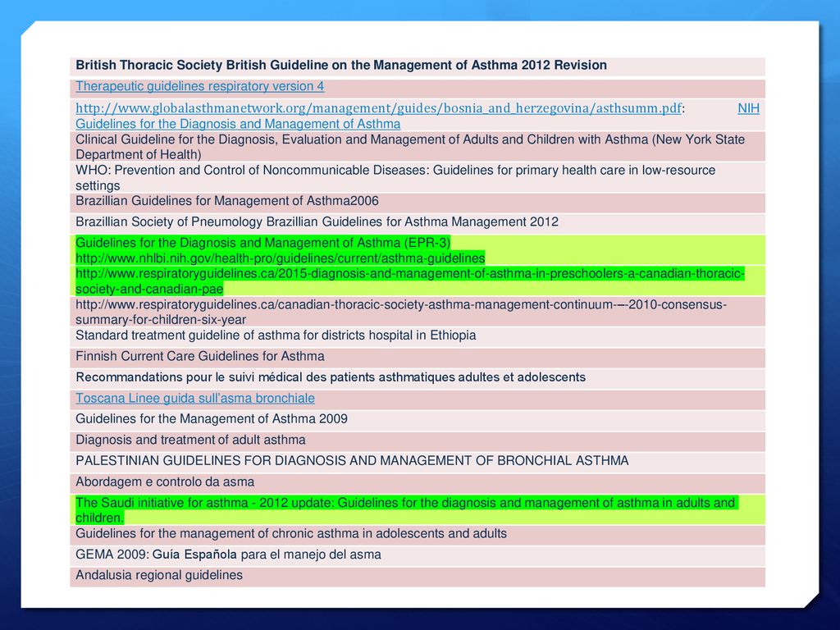840x630 pixels.
Task: Click the PALESTINIAN GUIDELINES row
Action: click(x=418, y=461)
